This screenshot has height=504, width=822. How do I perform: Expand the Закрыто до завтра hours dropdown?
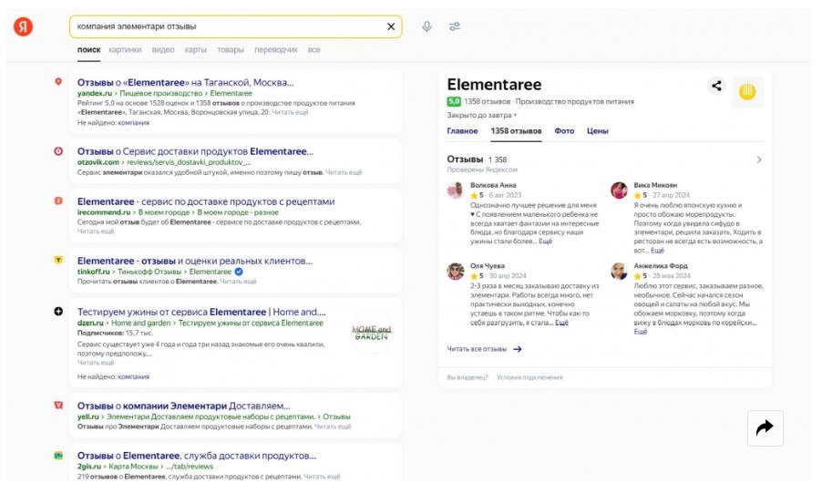click(482, 115)
